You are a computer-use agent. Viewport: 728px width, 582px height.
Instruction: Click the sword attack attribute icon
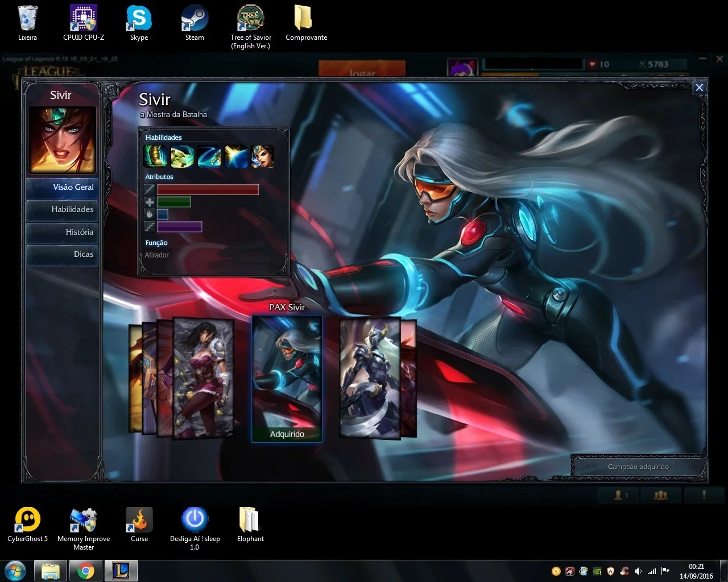point(150,189)
